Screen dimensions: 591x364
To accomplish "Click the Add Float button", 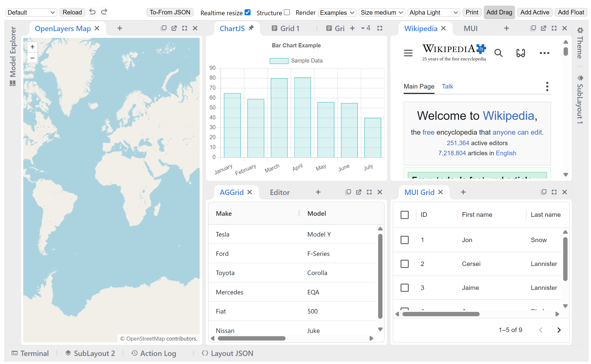I will click(x=571, y=12).
